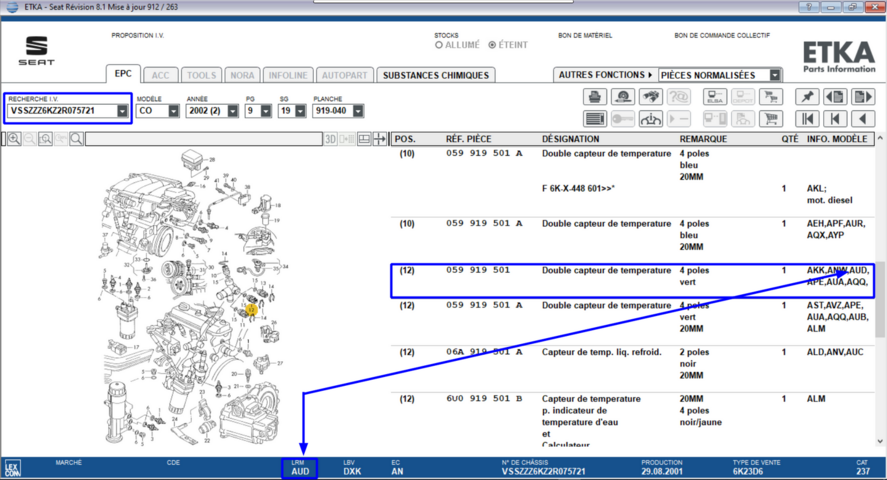887x480 pixels.
Task: Open the PIÈCES NORMALISÉES dropdown
Action: click(775, 75)
